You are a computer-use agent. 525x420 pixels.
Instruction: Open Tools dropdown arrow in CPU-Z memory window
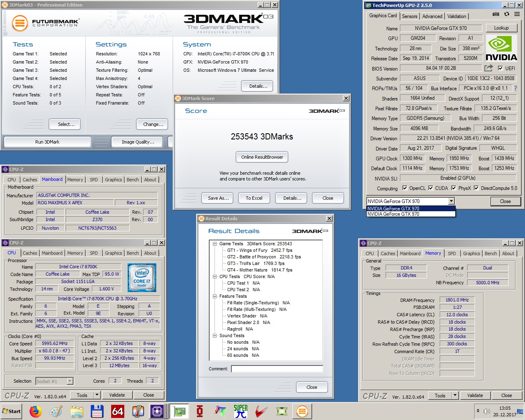tap(455, 395)
